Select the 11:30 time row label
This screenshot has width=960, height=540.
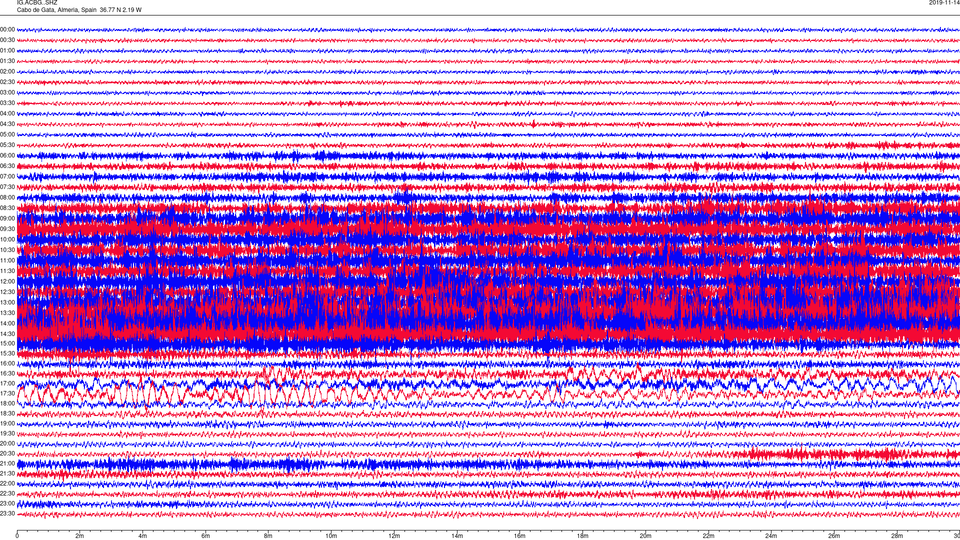(x=7, y=271)
